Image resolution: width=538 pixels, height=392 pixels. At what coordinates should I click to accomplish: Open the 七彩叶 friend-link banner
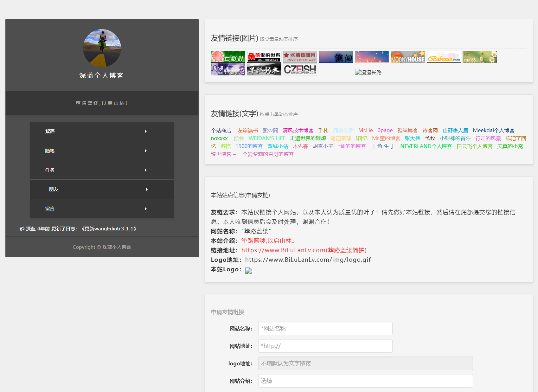[228, 57]
